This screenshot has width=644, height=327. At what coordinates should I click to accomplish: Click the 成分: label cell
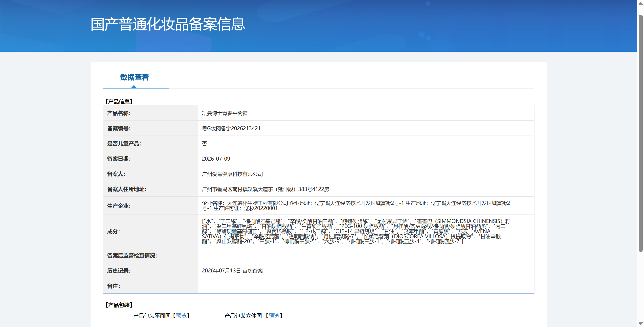[x=150, y=231]
